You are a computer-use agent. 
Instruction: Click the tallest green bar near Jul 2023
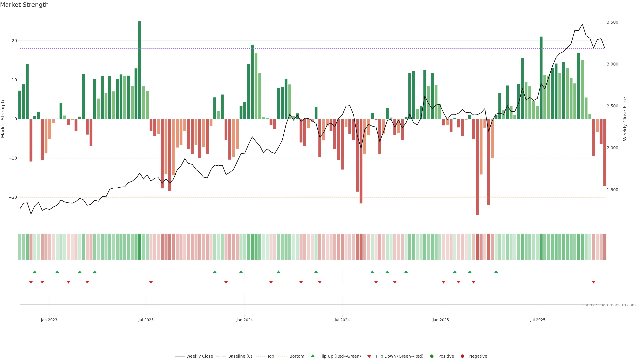coord(140,70)
